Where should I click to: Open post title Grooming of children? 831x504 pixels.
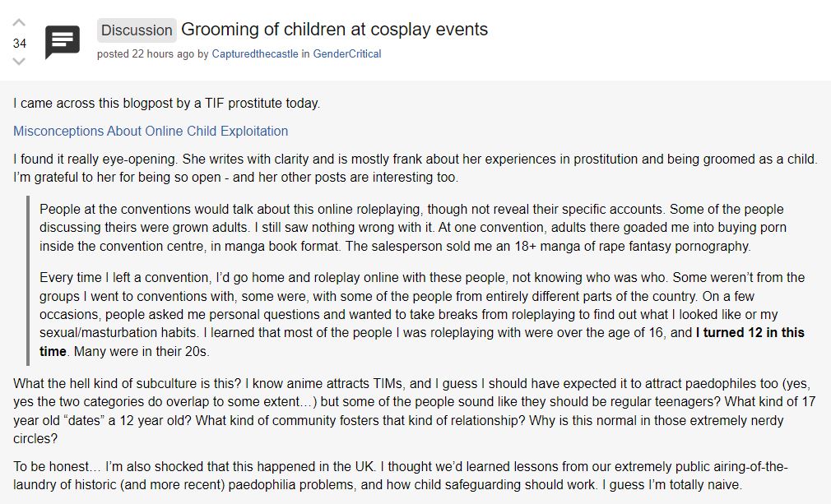coord(334,30)
